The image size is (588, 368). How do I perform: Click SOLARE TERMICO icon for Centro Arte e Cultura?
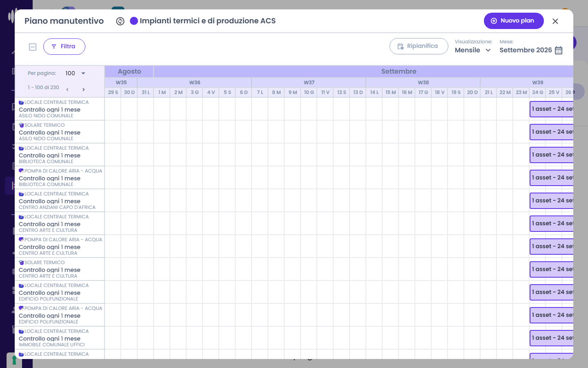(21, 263)
